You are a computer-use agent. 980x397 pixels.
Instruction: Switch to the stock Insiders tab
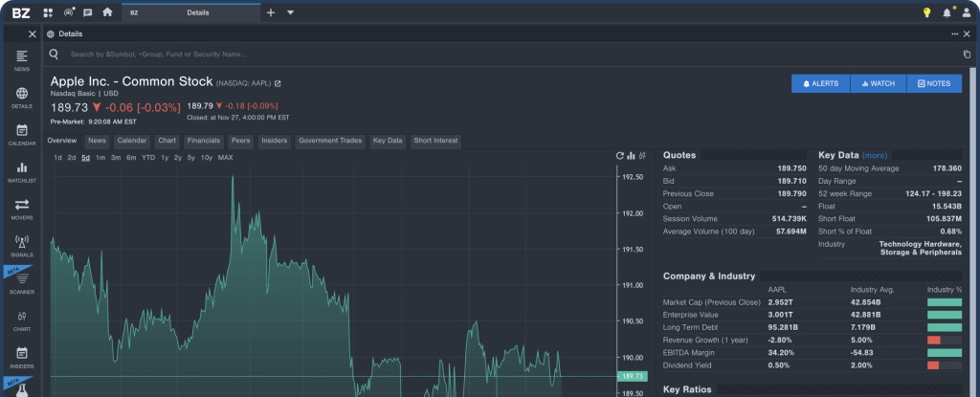(275, 141)
